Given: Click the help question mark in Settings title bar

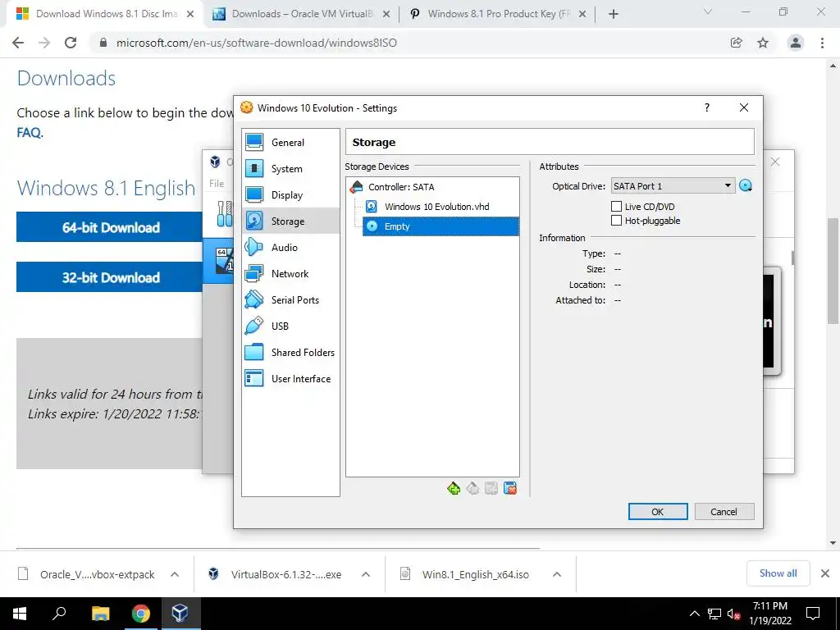Looking at the screenshot, I should pos(707,107).
